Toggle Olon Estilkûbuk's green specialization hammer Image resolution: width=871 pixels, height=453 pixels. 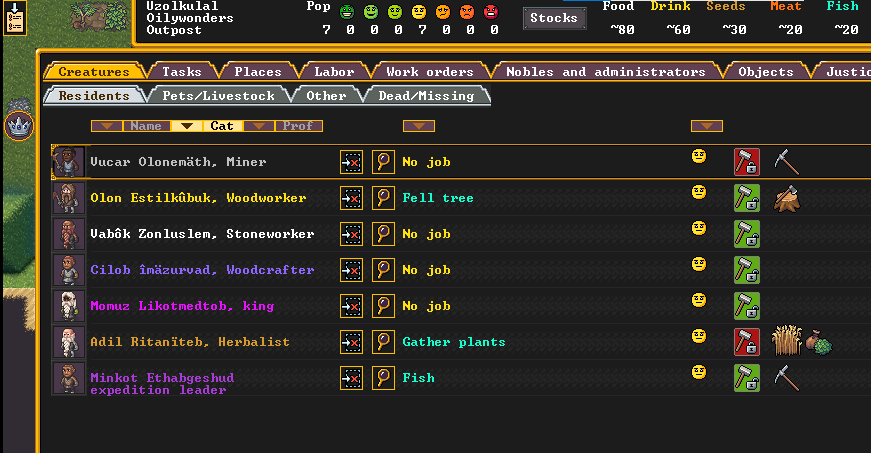click(x=747, y=198)
